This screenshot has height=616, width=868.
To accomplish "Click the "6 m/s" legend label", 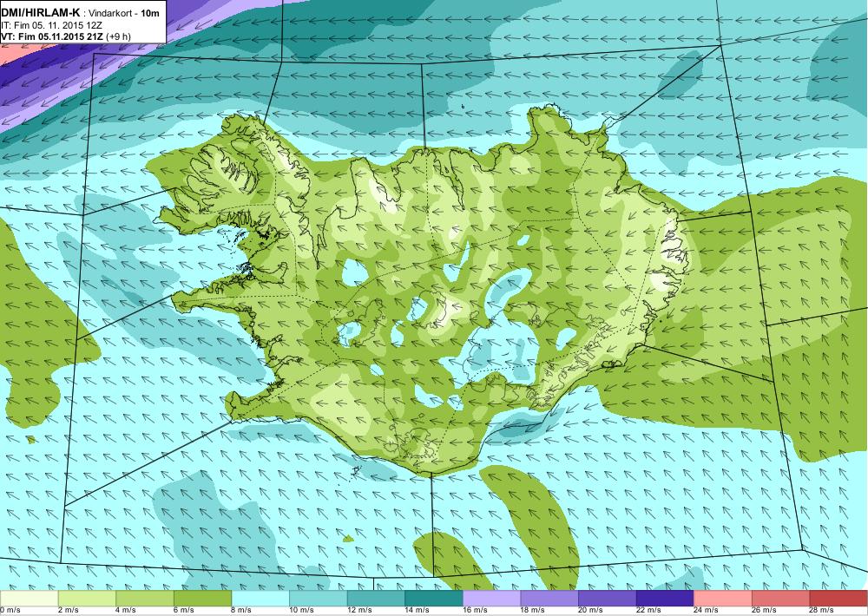I will [x=184, y=611].
